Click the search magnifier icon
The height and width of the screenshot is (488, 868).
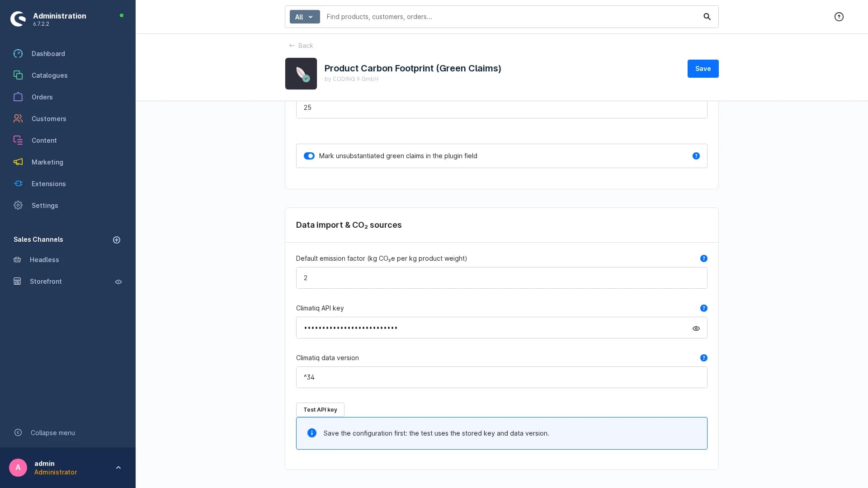click(707, 17)
